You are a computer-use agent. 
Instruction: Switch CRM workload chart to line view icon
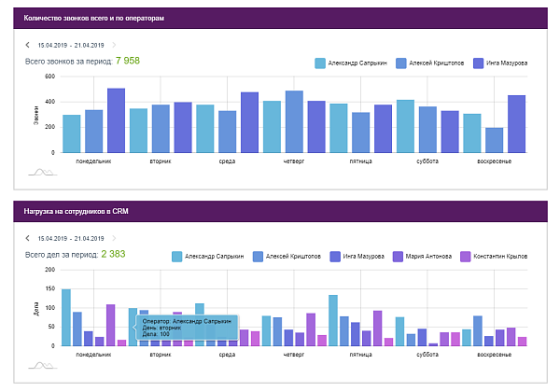point(43,366)
